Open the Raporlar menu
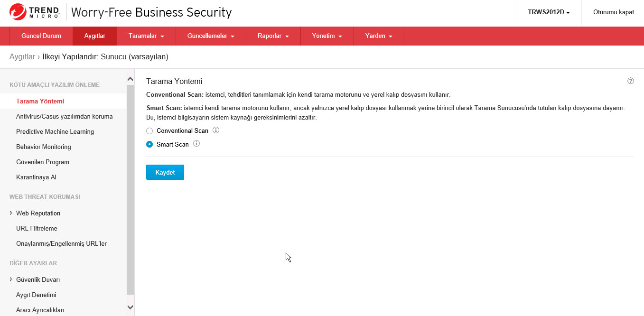This screenshot has width=644, height=316. point(273,36)
